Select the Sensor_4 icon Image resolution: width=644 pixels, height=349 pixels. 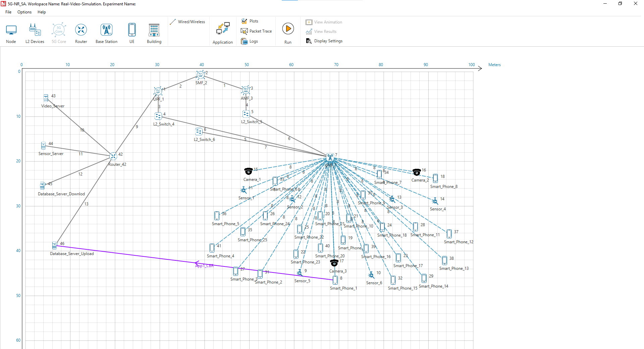point(435,201)
